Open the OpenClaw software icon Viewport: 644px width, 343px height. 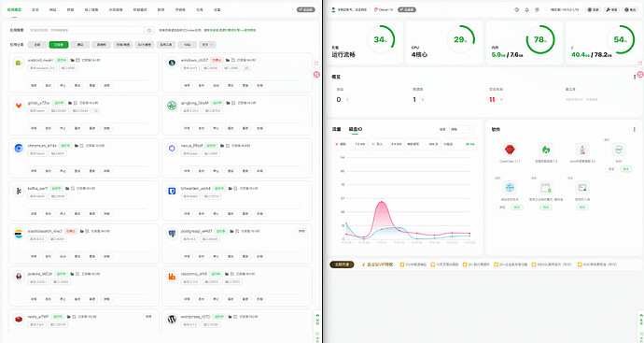(x=510, y=149)
